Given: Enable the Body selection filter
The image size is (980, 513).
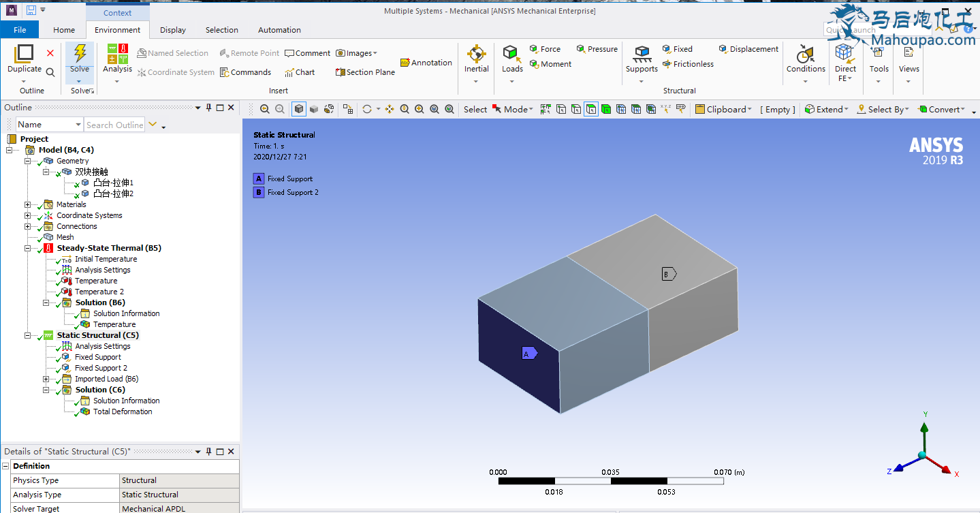Looking at the screenshot, I should pyautogui.click(x=606, y=109).
